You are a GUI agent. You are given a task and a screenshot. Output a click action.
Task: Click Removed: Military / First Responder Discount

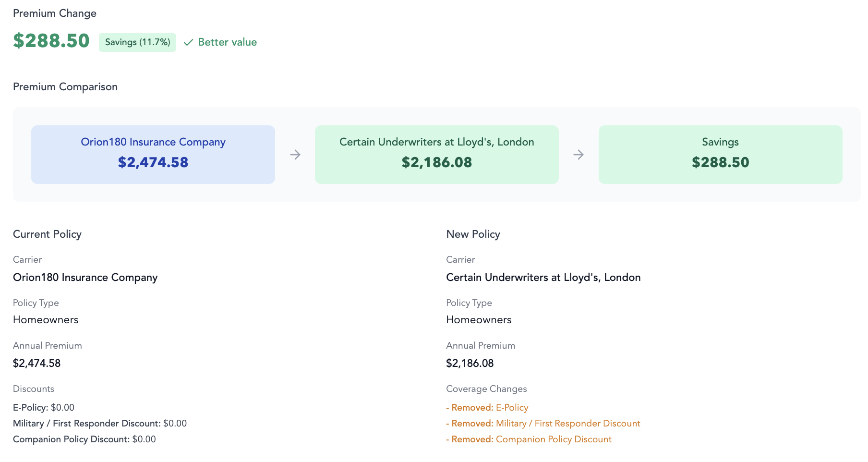point(543,424)
